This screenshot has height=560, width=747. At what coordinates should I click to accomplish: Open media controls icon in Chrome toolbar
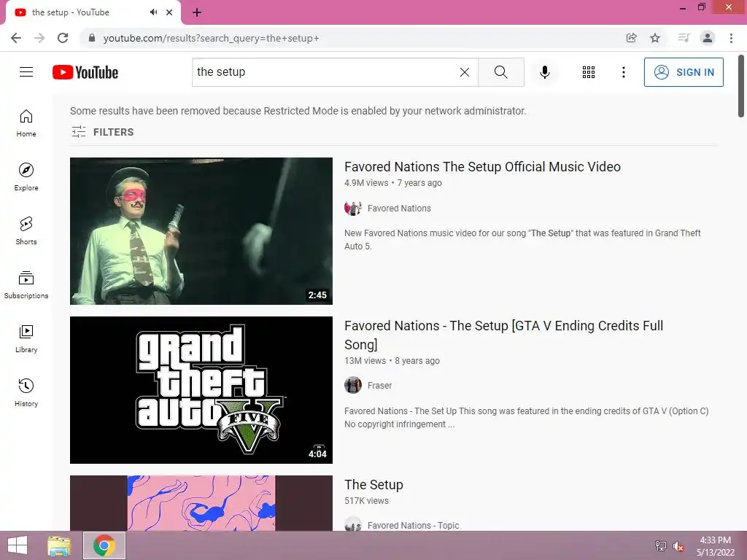(684, 38)
